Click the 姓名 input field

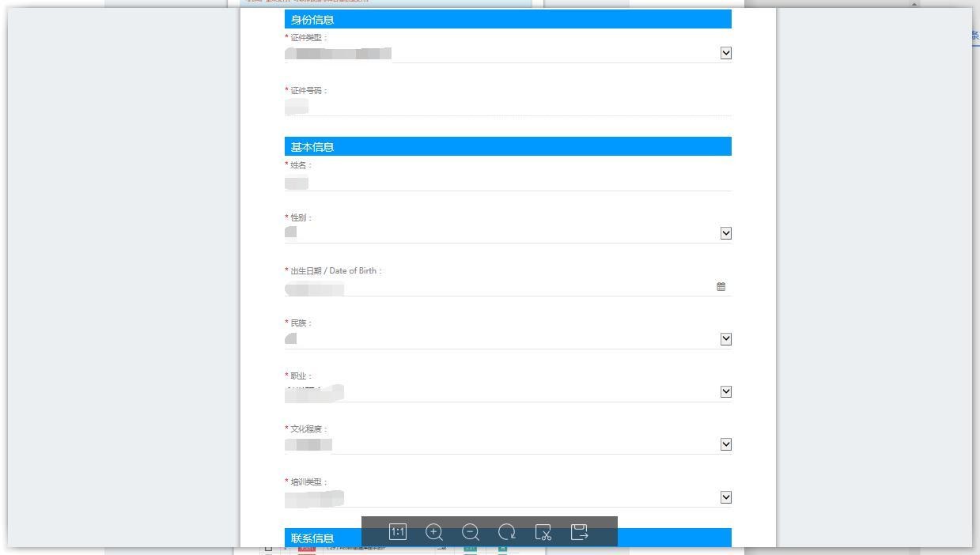(506, 183)
